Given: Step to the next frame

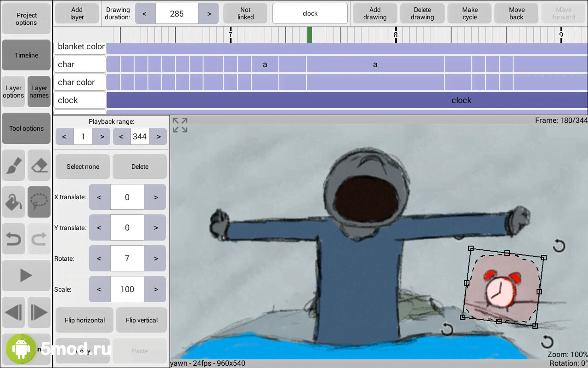Looking at the screenshot, I should 39,313.
